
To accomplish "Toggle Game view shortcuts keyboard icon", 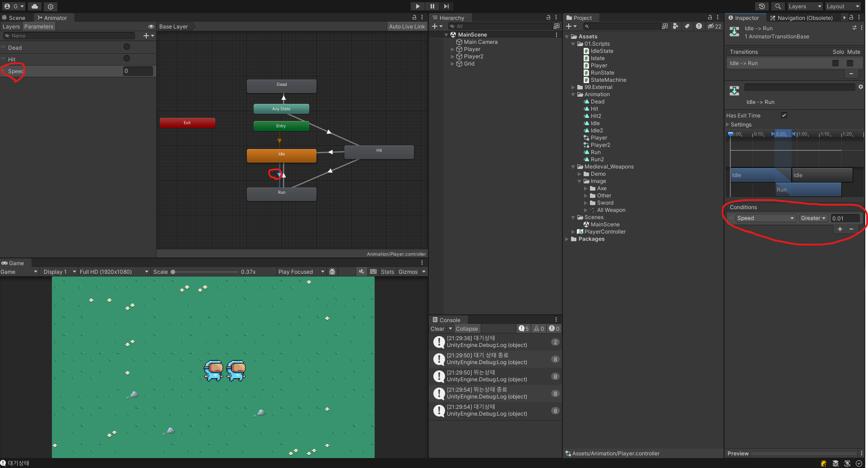I will pos(373,271).
